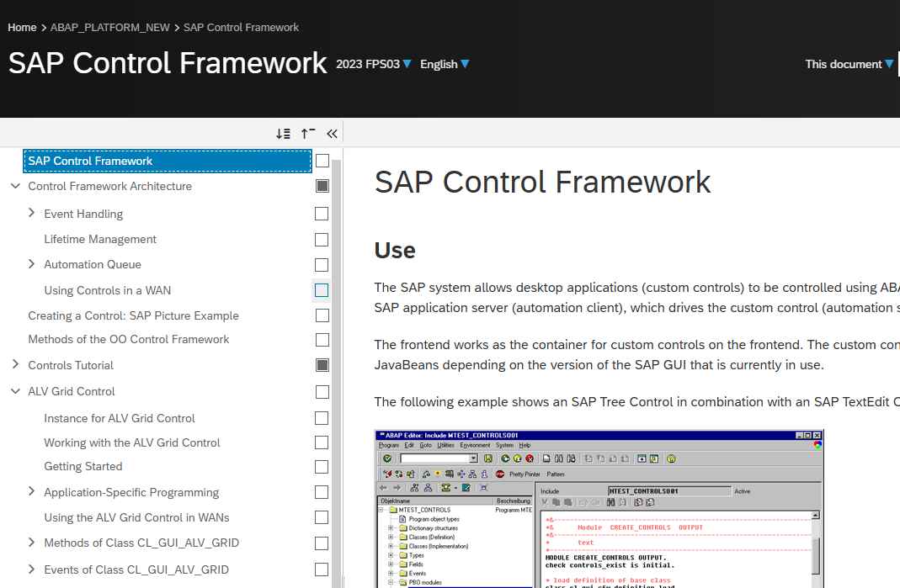
Task: Check the Creating a Control checkbox
Action: pyautogui.click(x=322, y=315)
